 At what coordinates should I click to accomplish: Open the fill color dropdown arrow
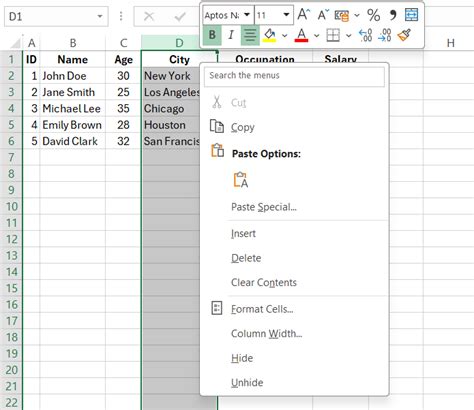pos(284,35)
